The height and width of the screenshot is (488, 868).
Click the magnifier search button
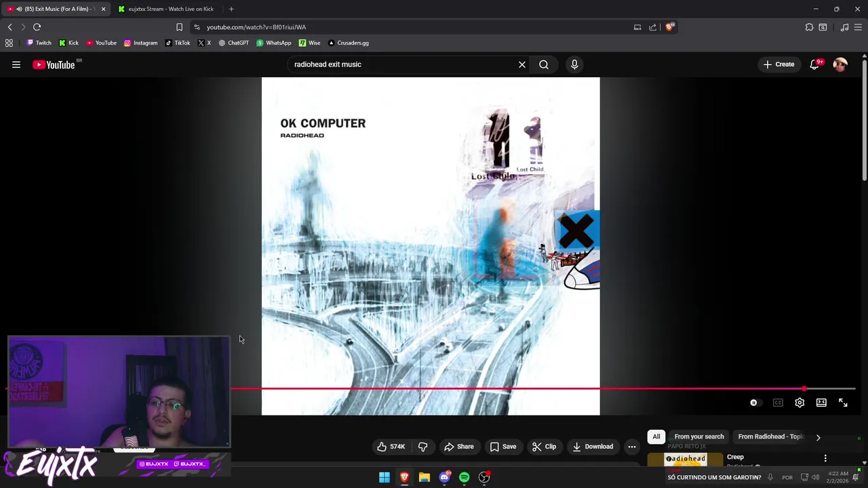(x=544, y=64)
